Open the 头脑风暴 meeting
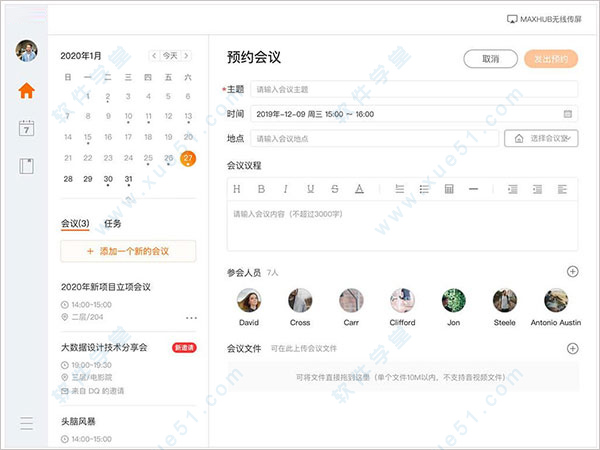The height and width of the screenshot is (450, 600). click(x=78, y=421)
